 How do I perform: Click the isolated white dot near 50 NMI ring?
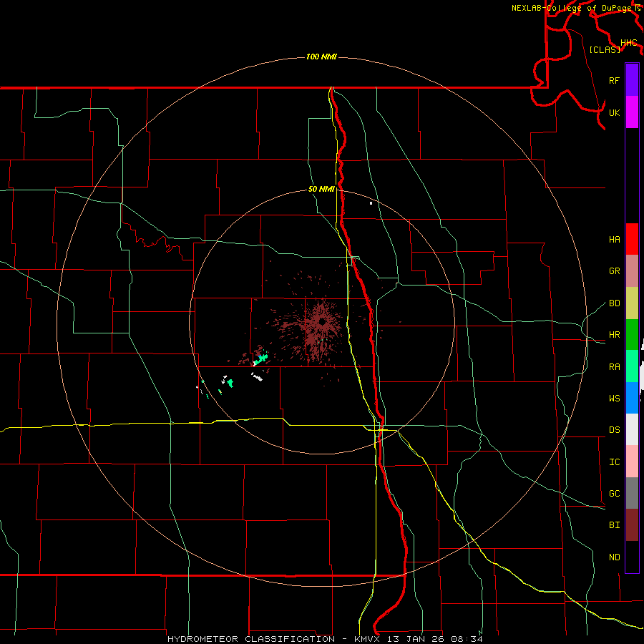pyautogui.click(x=371, y=203)
